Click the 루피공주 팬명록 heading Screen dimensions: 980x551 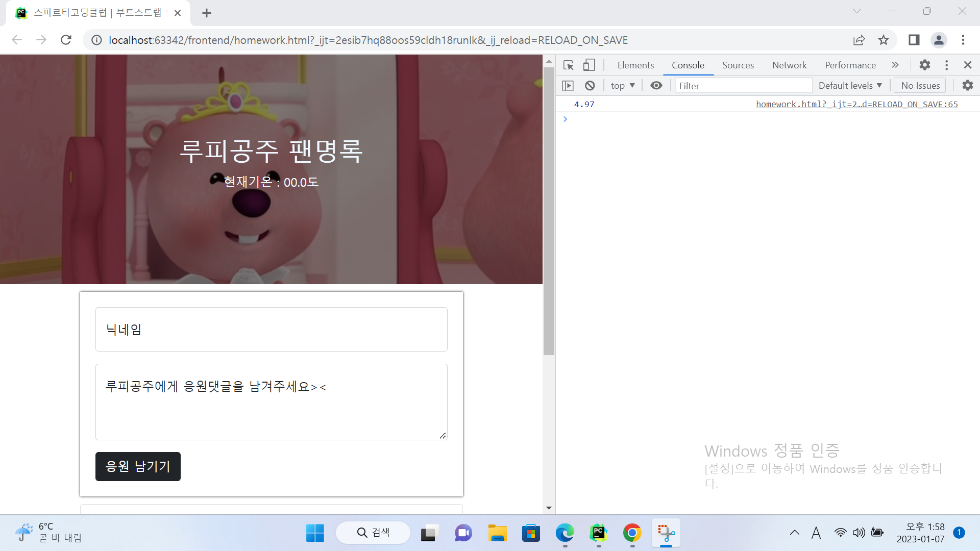coord(272,151)
